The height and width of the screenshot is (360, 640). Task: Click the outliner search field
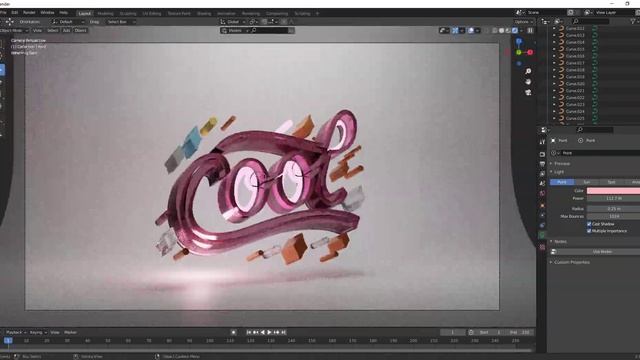591,21
